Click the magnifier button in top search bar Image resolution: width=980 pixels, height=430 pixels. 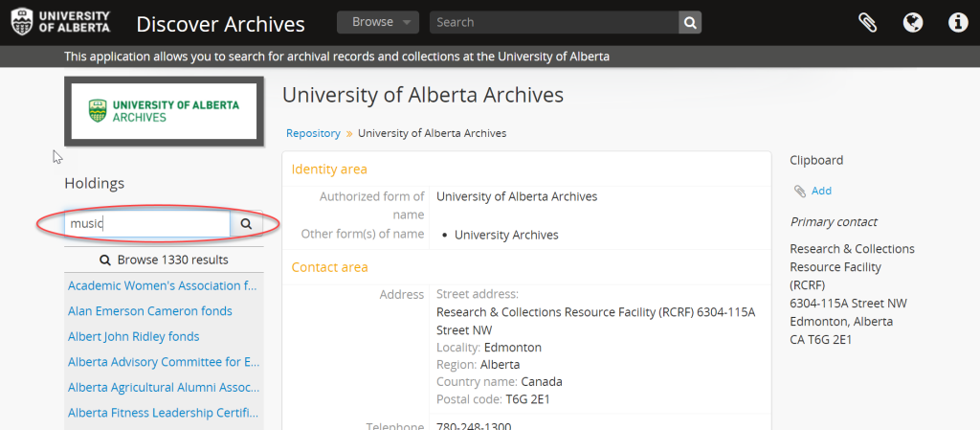[x=690, y=22]
